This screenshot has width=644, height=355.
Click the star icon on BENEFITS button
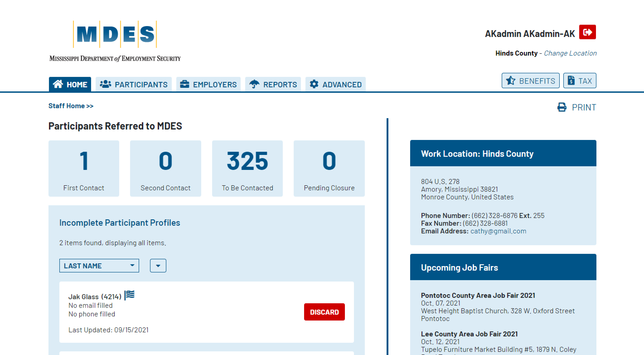pos(511,81)
